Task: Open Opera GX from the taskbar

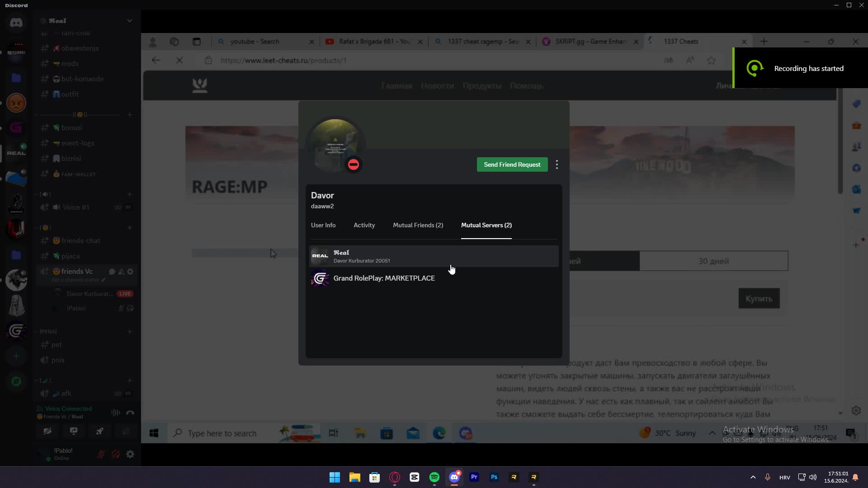Action: point(395,477)
